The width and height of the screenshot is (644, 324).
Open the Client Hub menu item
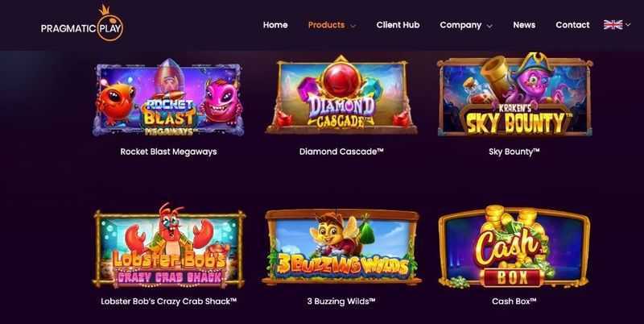[x=398, y=25]
